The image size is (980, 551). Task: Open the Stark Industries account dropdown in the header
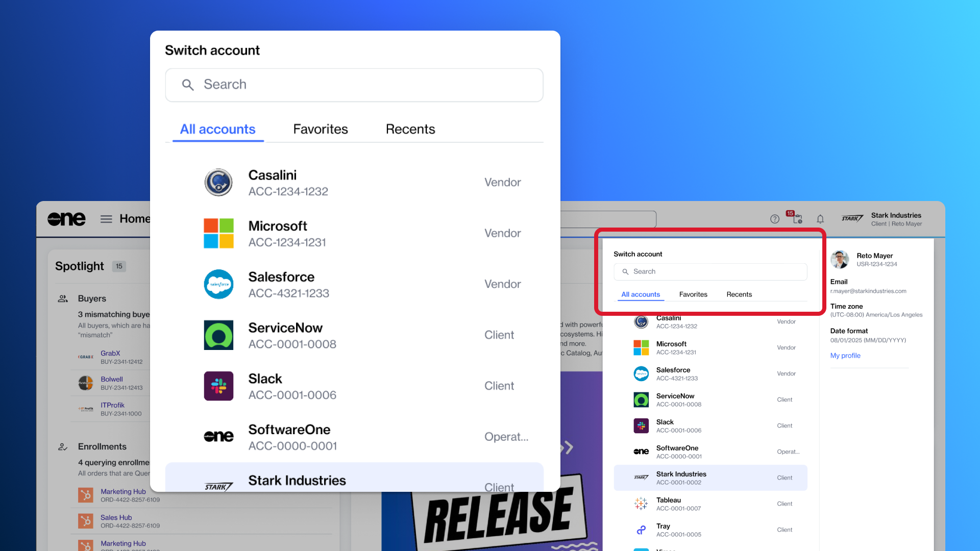(895, 219)
